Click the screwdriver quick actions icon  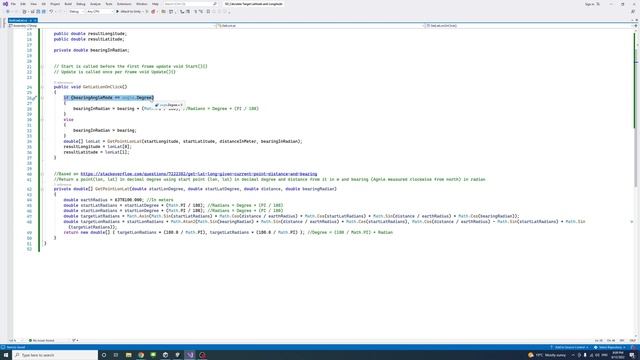pos(35,98)
